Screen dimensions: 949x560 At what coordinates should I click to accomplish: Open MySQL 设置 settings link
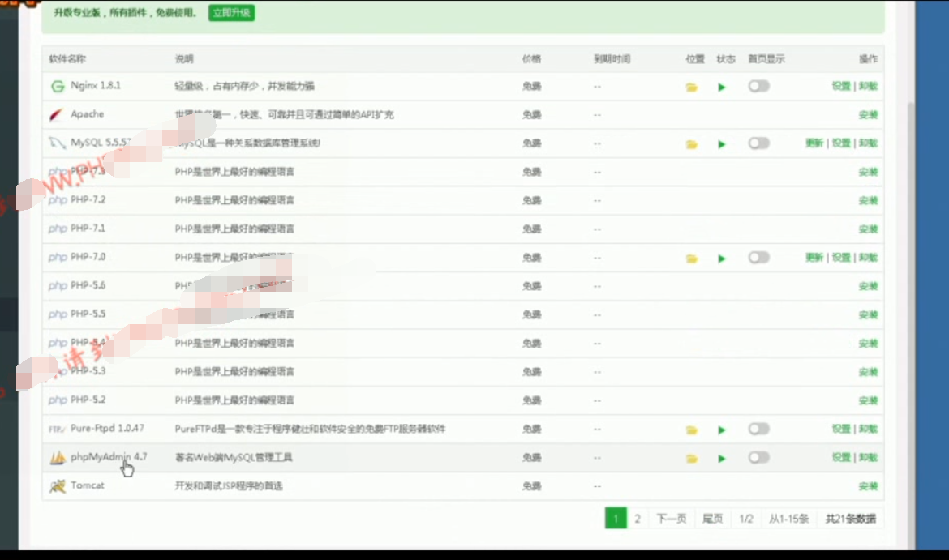pyautogui.click(x=841, y=143)
